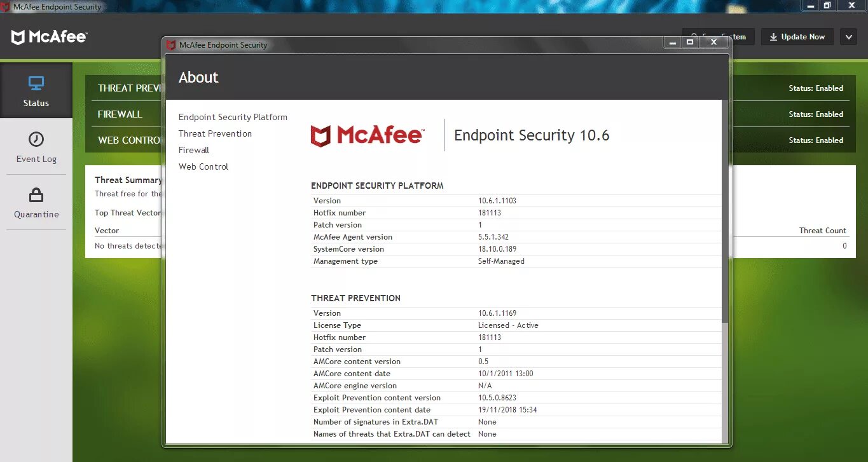Open the Status page in sidebar
868x462 pixels.
36,90
